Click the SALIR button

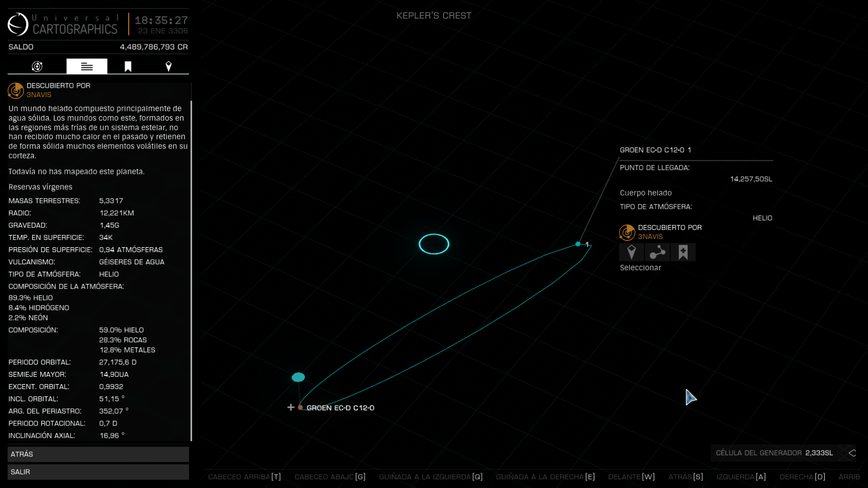[98, 472]
